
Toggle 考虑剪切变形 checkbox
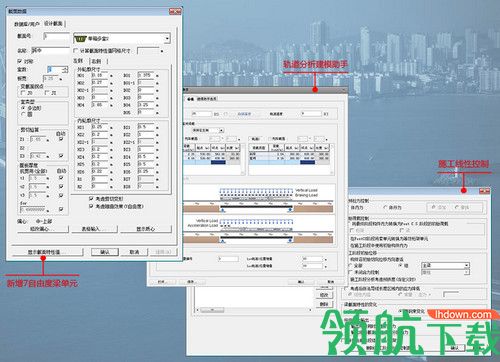[91, 199]
